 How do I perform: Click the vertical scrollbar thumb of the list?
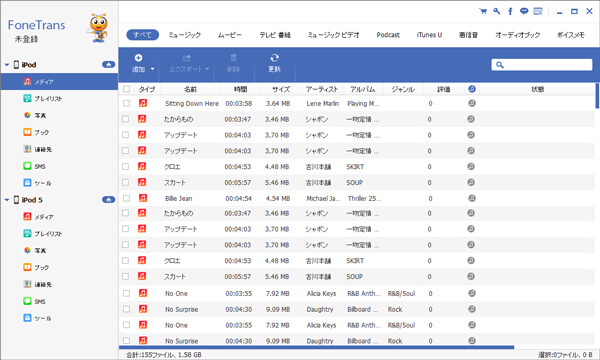pyautogui.click(x=597, y=96)
